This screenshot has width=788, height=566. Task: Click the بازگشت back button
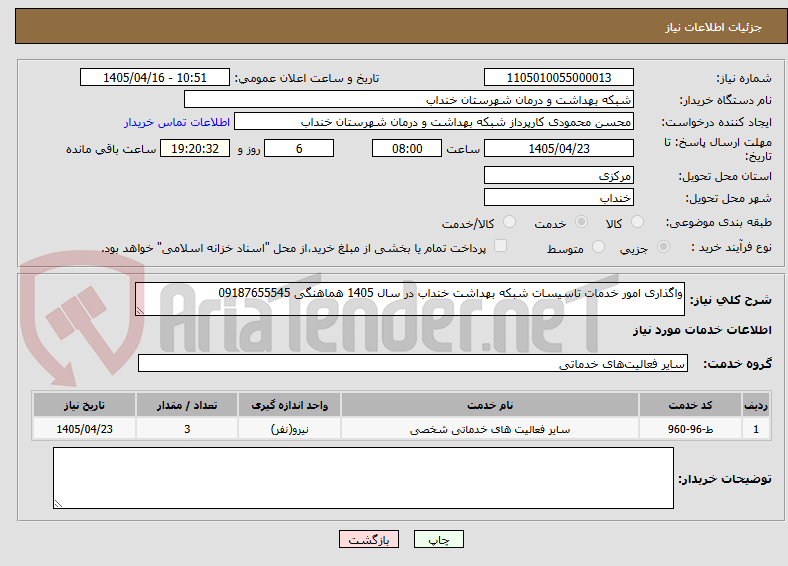(369, 539)
